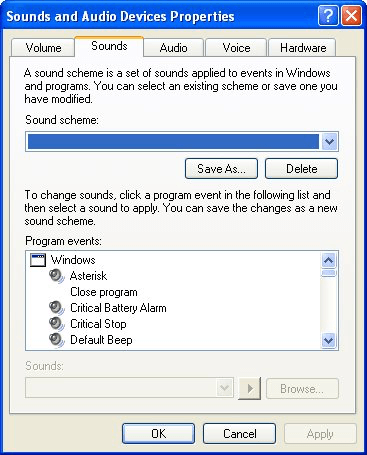Screen dimensions: 367x455
Task: Click the speaker icon beside Asterisk
Action: coord(57,276)
